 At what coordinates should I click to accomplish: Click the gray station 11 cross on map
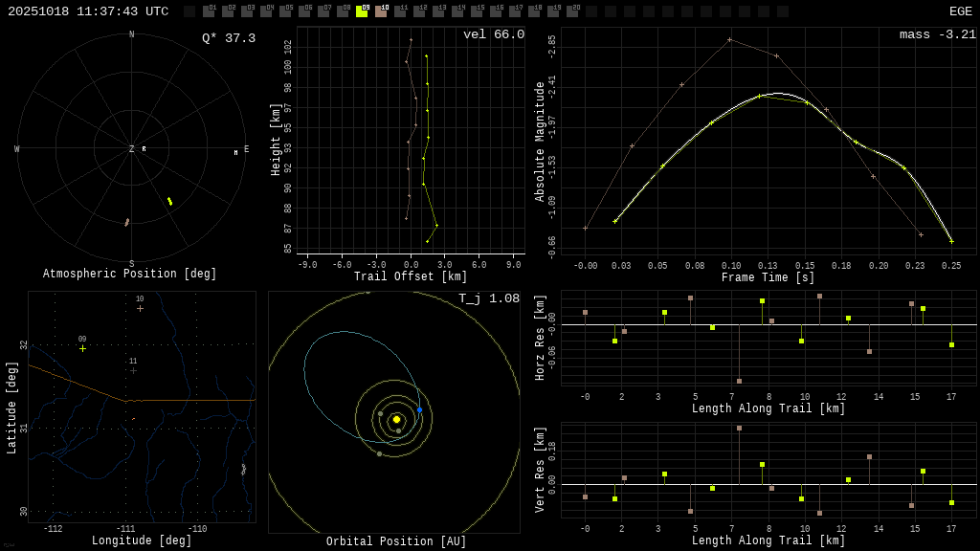coord(133,370)
